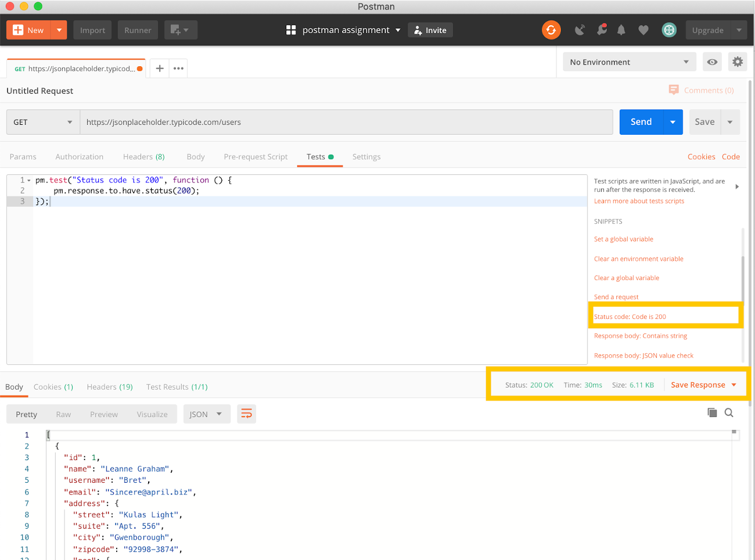Open Comments (0) link
The width and height of the screenshot is (755, 560).
coord(702,90)
